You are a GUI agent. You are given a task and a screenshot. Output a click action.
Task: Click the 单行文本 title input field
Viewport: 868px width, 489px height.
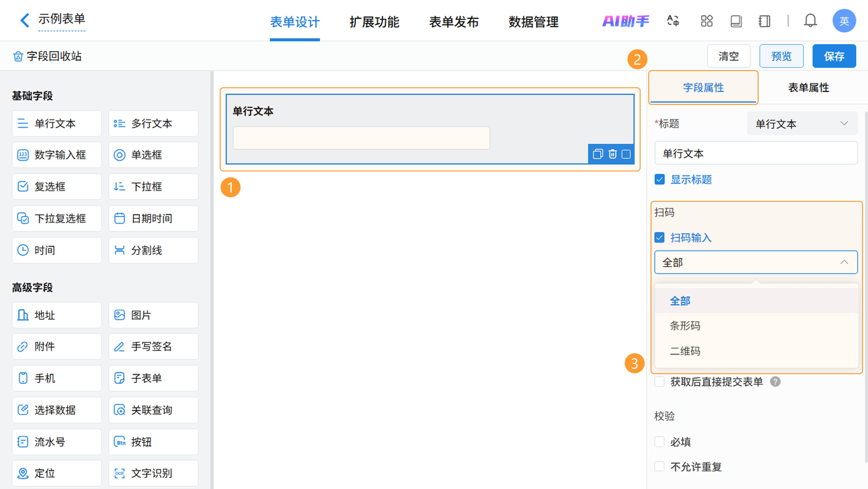(756, 153)
